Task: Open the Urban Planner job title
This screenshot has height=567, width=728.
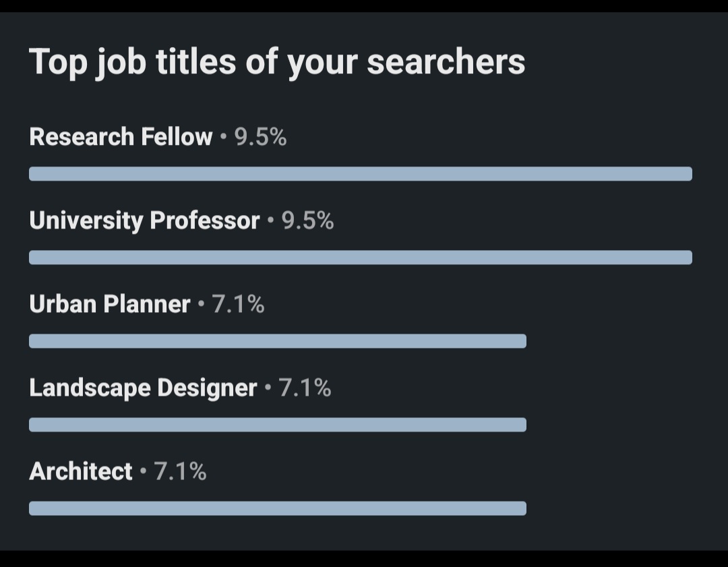Action: click(110, 304)
